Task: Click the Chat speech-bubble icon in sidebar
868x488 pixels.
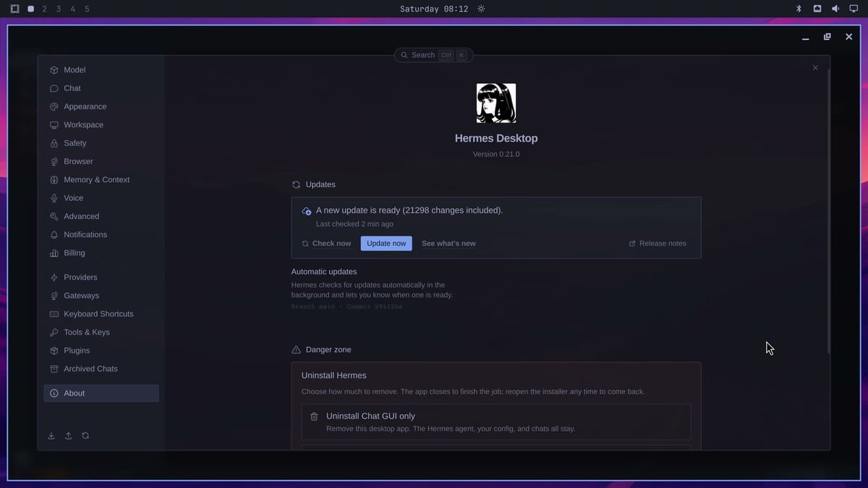Action: (54, 88)
